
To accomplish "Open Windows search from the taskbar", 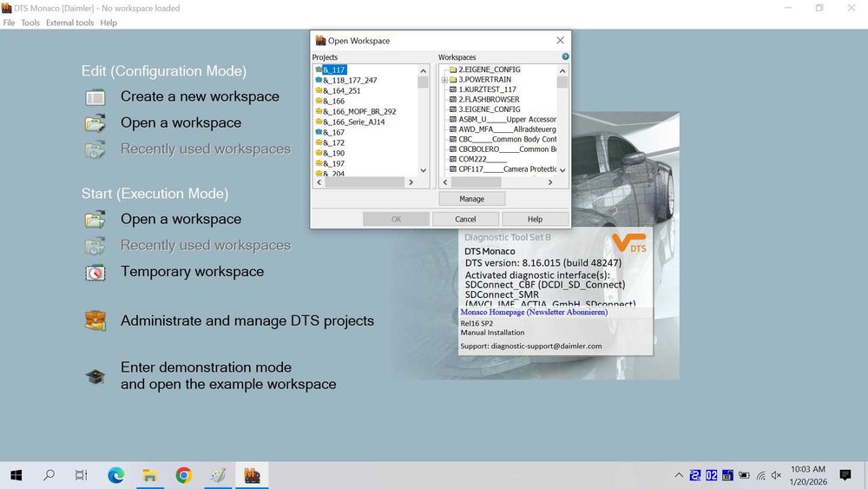I will point(49,475).
